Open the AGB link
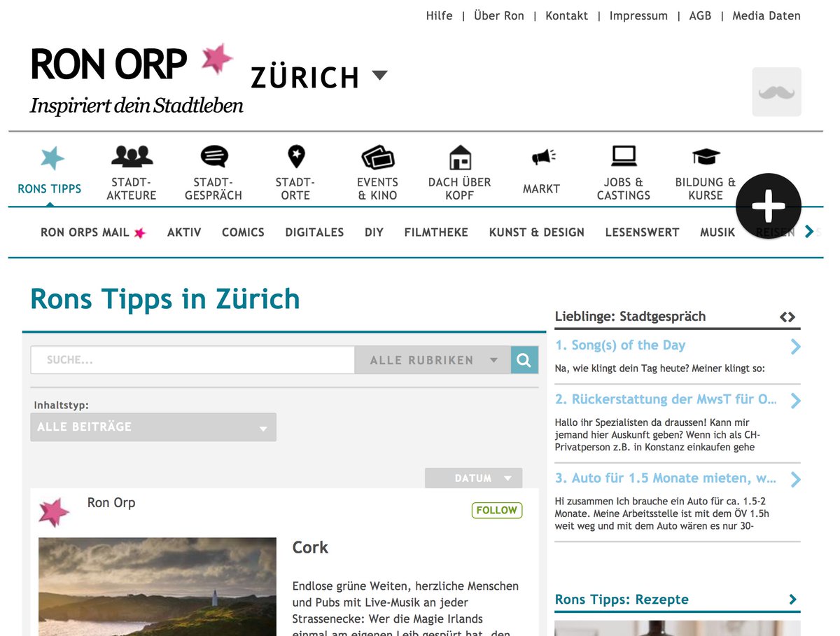840x636 pixels. tap(700, 15)
